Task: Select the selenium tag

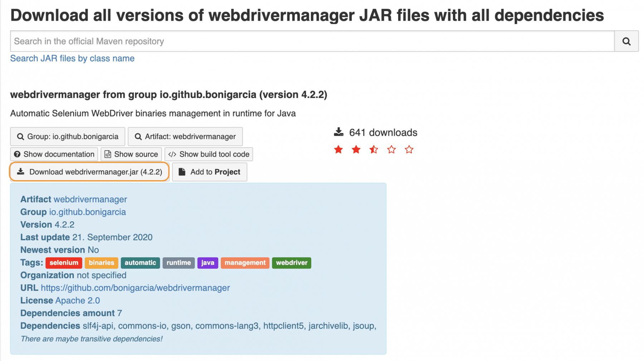Action: pos(64,263)
